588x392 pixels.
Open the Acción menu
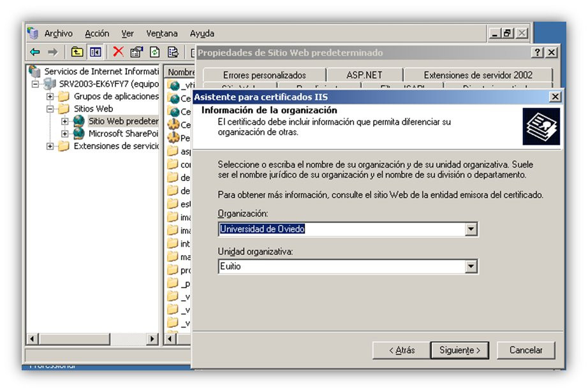[97, 33]
